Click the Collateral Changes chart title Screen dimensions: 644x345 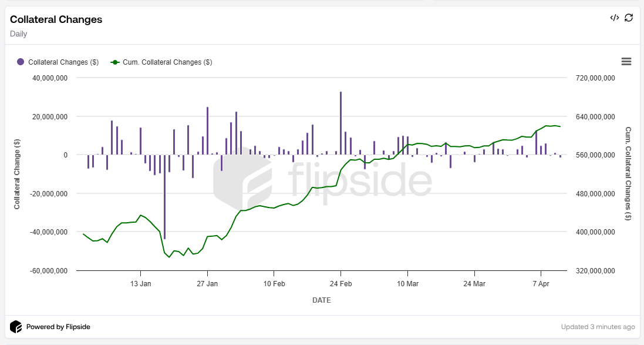point(56,19)
